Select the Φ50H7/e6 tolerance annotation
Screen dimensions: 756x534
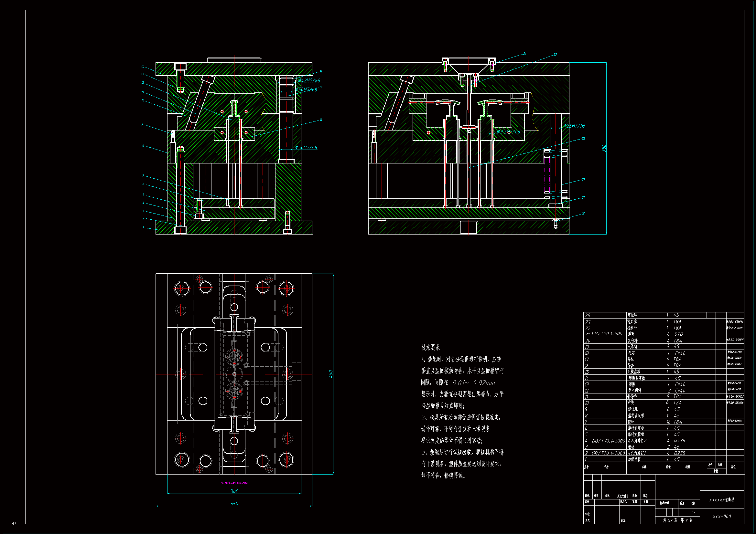point(306,148)
